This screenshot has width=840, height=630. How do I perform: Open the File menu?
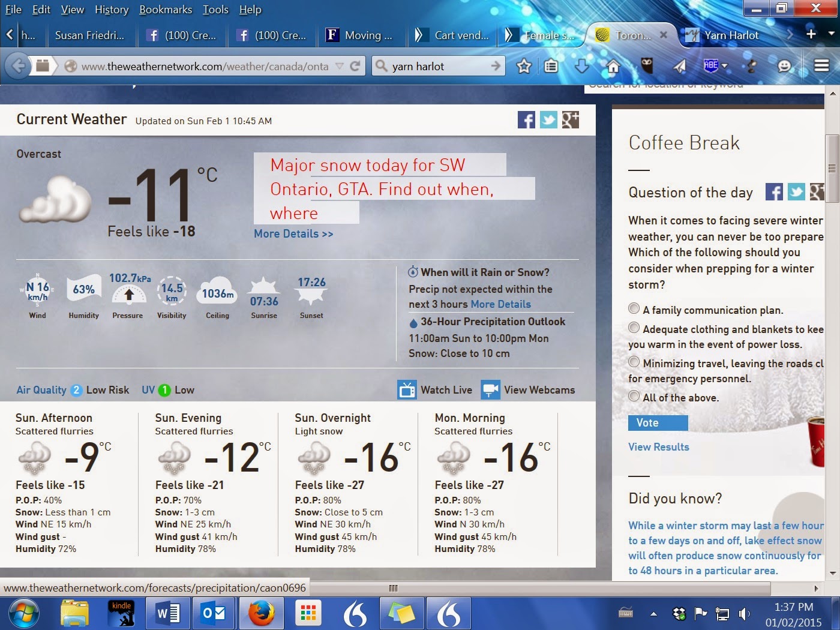(x=13, y=10)
